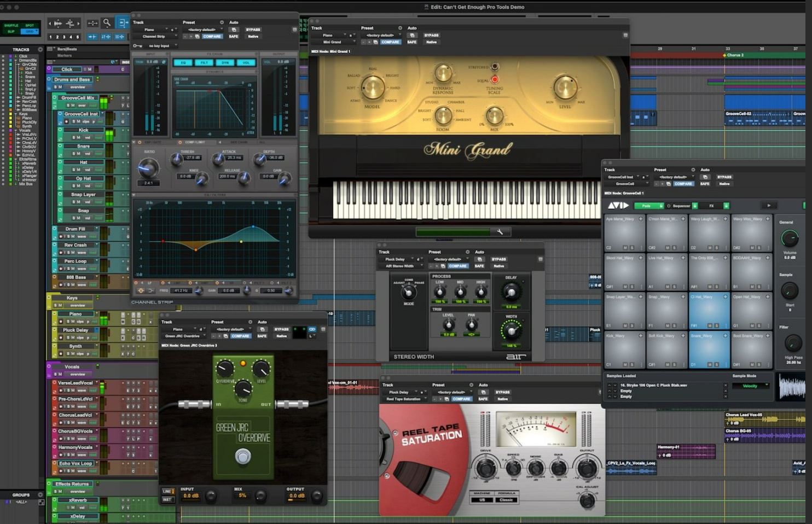This screenshot has height=524, width=812.
Task: Mute the Click track
Action: (90, 69)
